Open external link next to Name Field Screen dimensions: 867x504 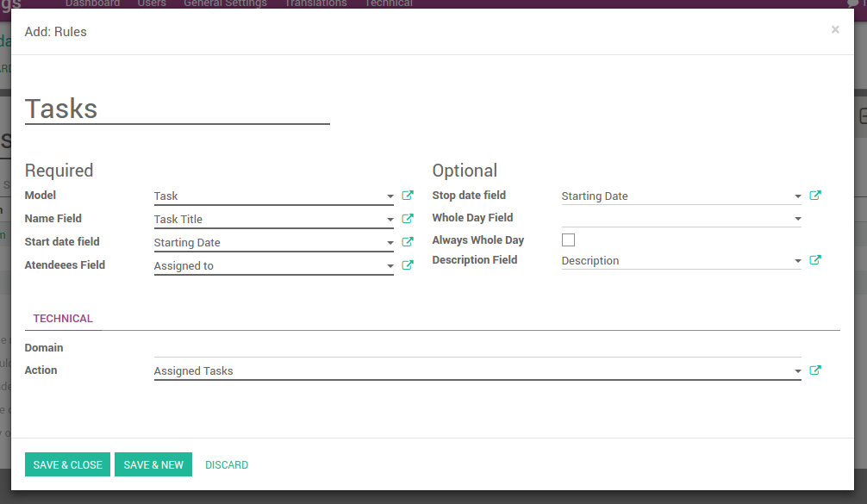[408, 219]
